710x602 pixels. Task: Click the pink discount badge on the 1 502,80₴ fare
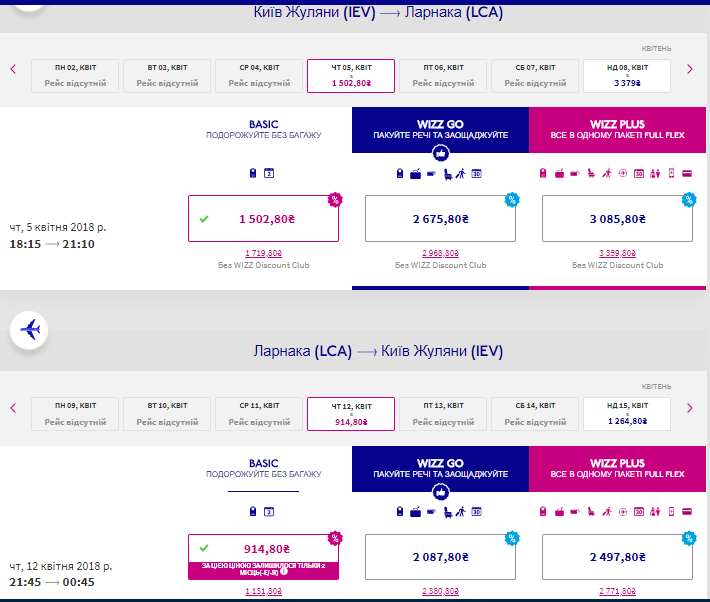[335, 199]
